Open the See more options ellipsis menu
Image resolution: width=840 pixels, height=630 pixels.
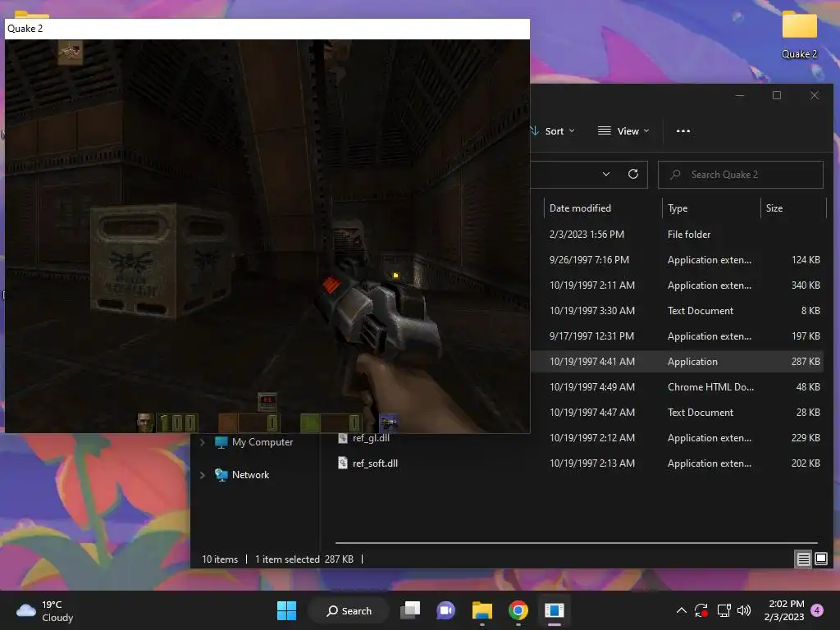683,131
